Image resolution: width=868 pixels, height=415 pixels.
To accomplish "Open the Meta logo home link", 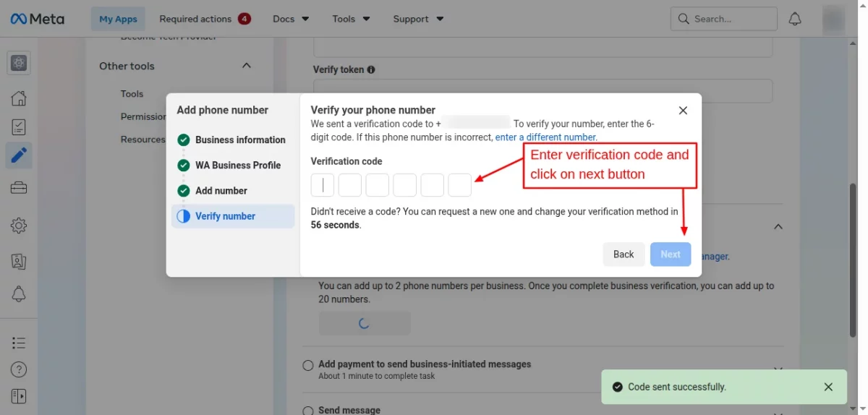I will point(37,19).
